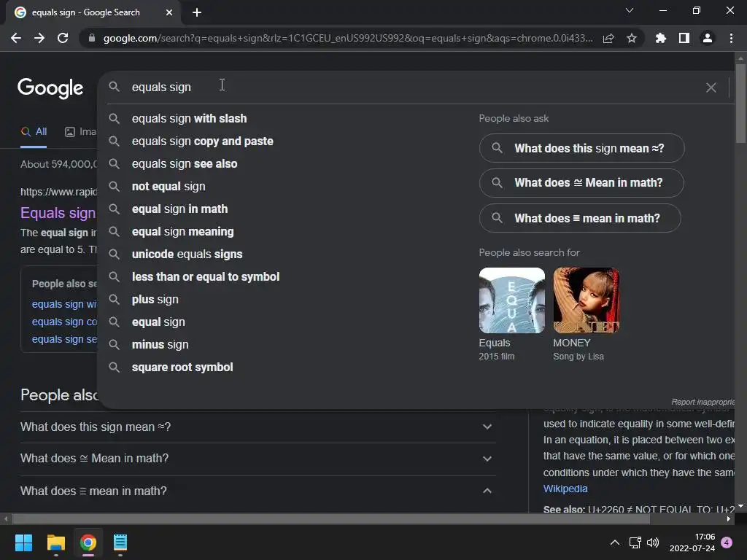Open the network status tray icon
The image size is (747, 560).
tap(635, 542)
